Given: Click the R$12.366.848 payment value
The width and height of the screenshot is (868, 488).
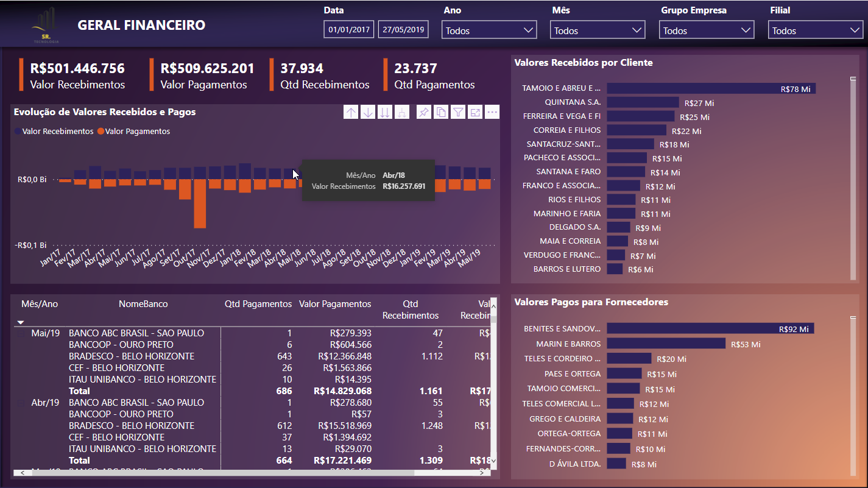Looking at the screenshot, I should click(x=345, y=356).
